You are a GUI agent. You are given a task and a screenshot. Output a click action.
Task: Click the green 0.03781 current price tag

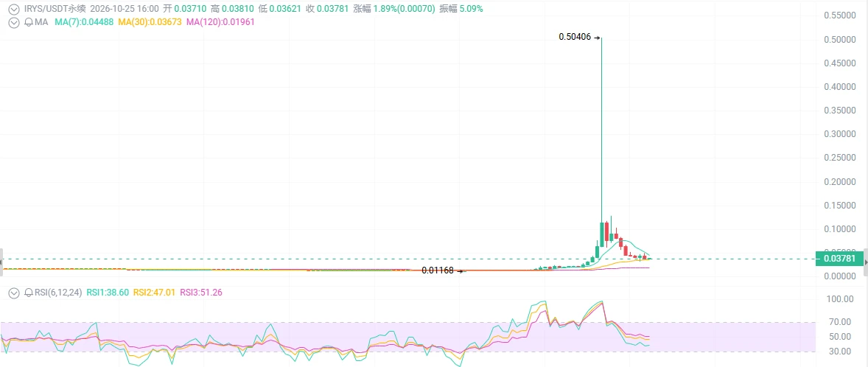tap(839, 259)
